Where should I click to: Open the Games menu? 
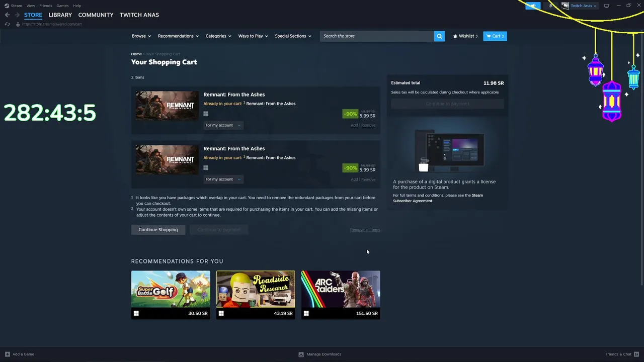tap(62, 6)
